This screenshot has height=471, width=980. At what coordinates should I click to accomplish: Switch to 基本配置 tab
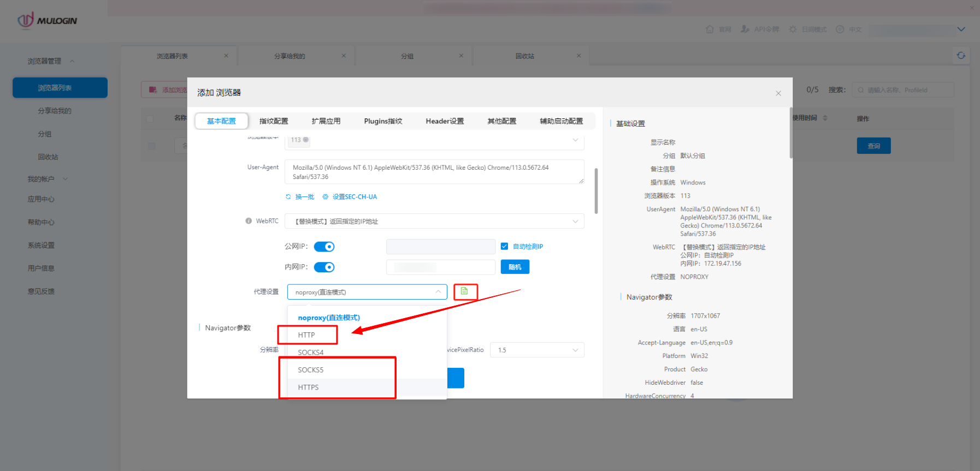[x=221, y=121]
